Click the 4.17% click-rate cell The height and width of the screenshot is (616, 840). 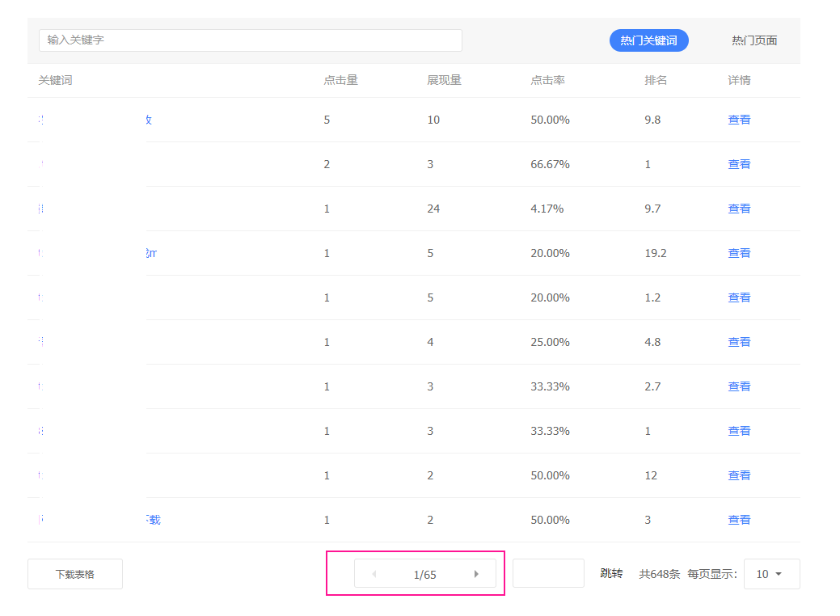(547, 209)
